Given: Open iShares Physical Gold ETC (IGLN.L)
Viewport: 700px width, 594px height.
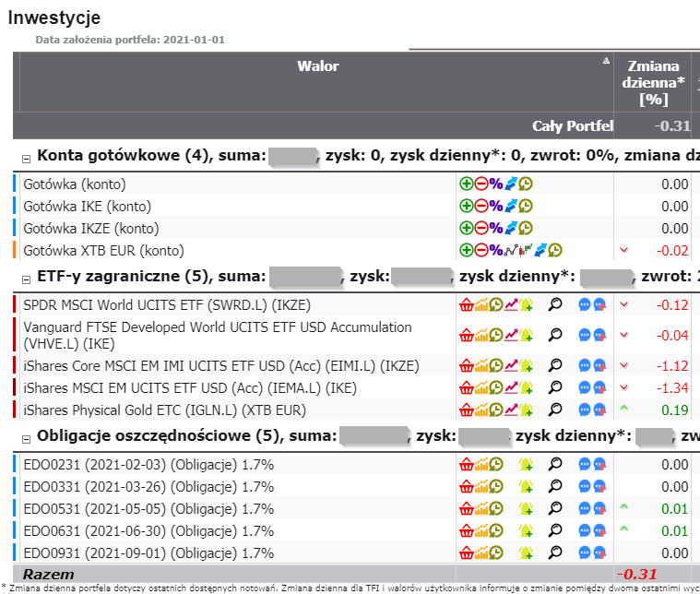Looking at the screenshot, I should click(x=165, y=410).
